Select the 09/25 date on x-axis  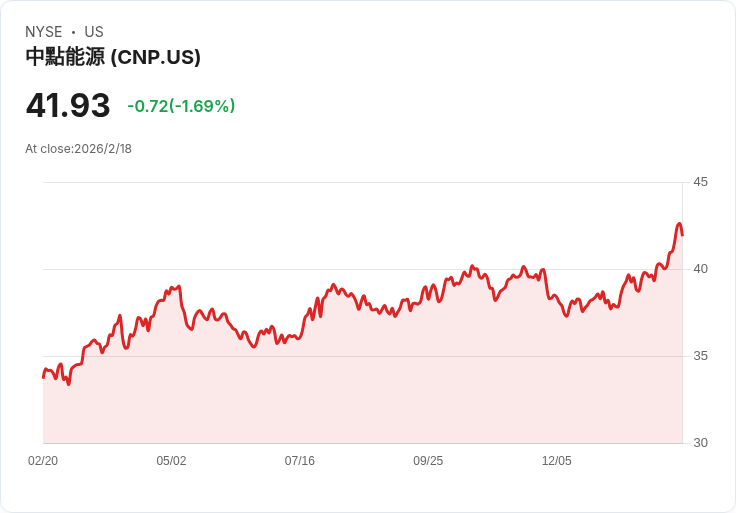pos(428,461)
